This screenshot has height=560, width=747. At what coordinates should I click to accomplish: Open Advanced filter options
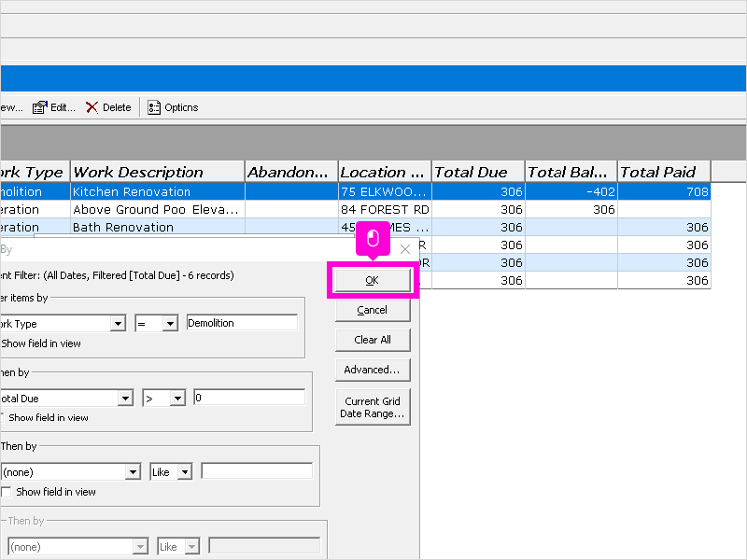(373, 370)
